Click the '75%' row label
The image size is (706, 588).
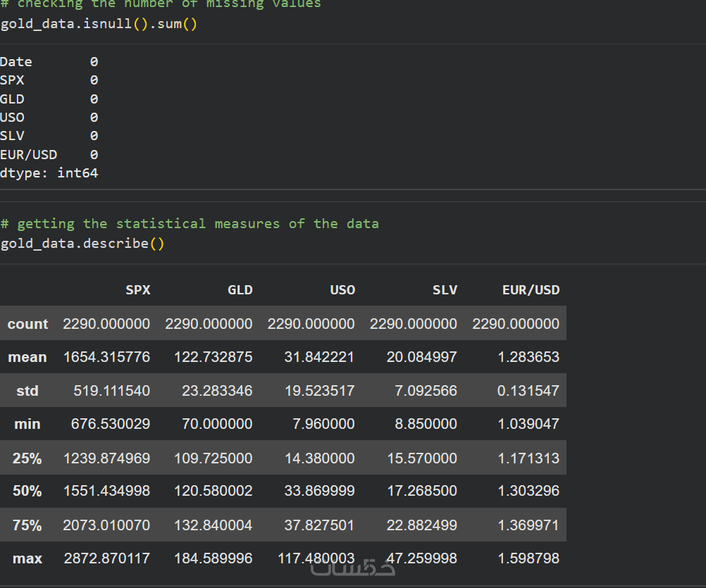point(27,525)
